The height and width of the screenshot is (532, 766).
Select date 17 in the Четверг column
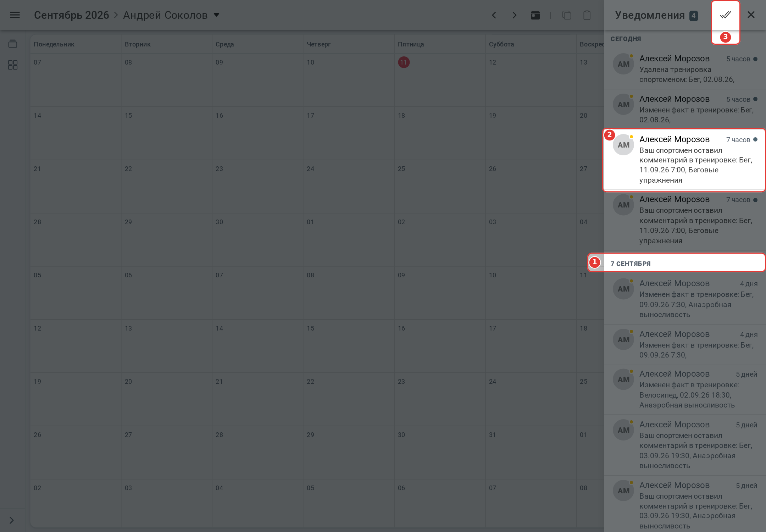tap(310, 115)
